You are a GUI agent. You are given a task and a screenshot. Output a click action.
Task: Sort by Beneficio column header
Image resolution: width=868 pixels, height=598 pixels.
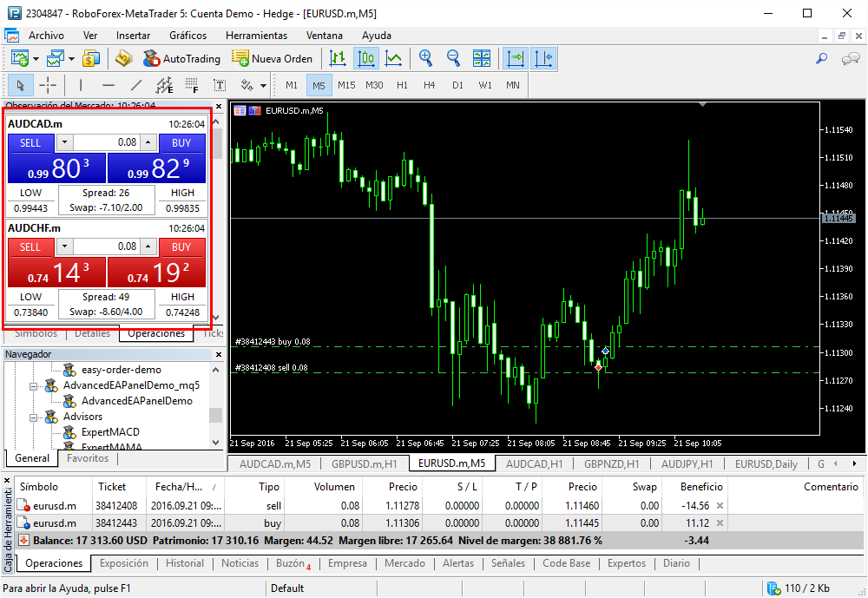pyautogui.click(x=701, y=487)
